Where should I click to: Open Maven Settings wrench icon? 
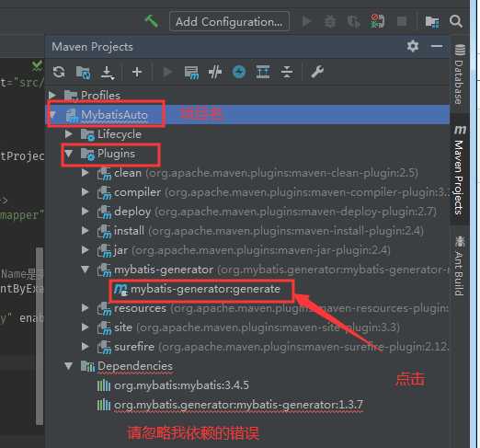coord(317,72)
